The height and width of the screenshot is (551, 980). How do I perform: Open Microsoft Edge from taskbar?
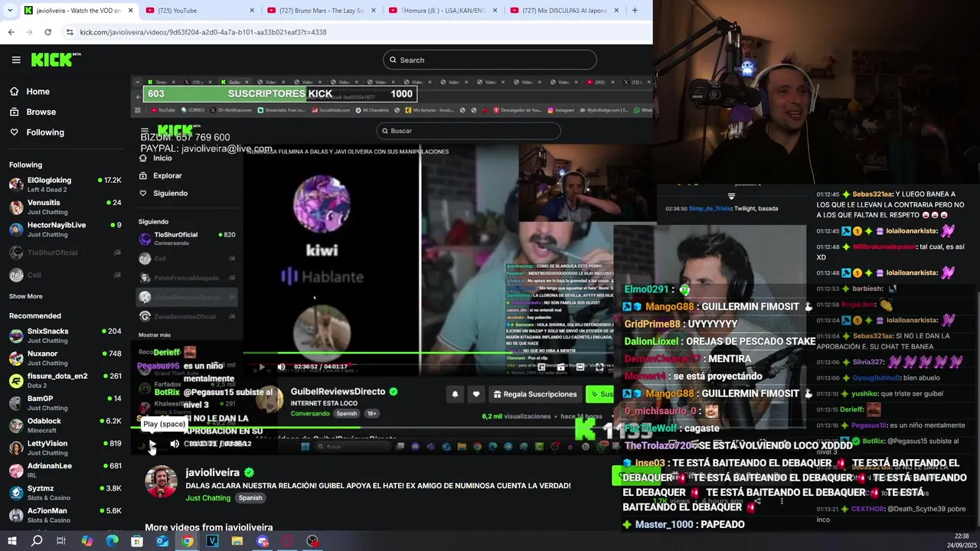tap(112, 541)
